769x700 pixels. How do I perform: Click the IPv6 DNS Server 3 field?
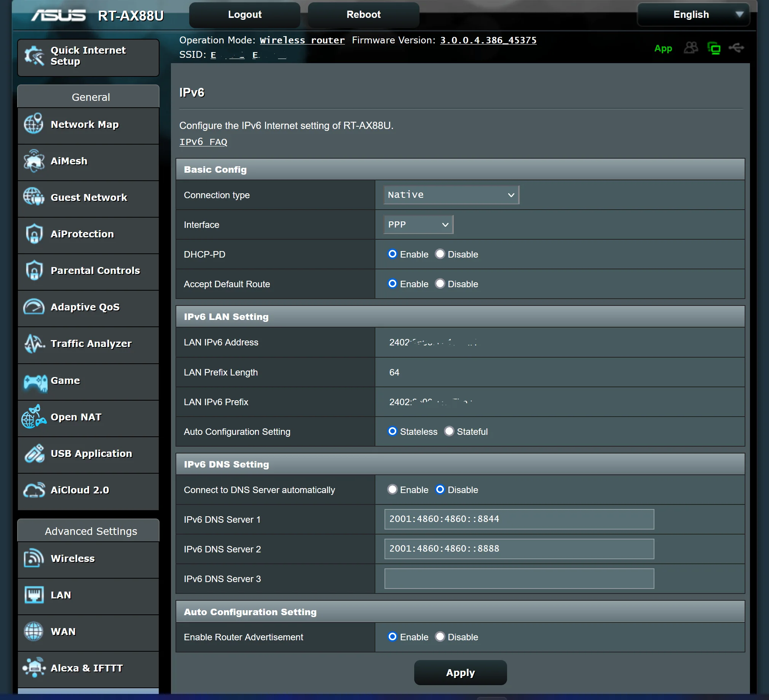coord(519,579)
